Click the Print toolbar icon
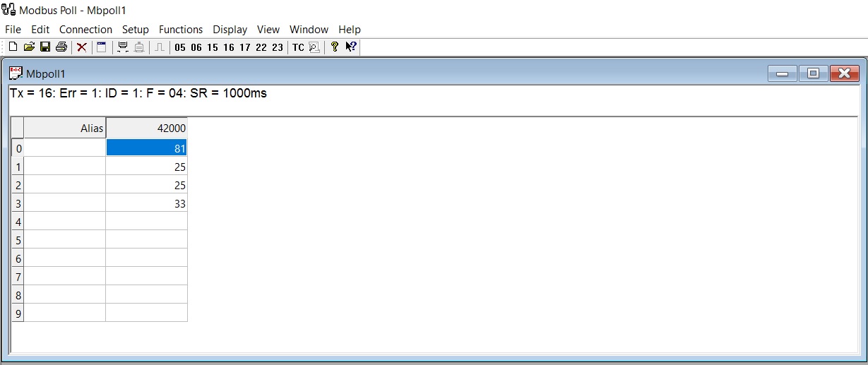Screen dimensions: 868x365 61,47
